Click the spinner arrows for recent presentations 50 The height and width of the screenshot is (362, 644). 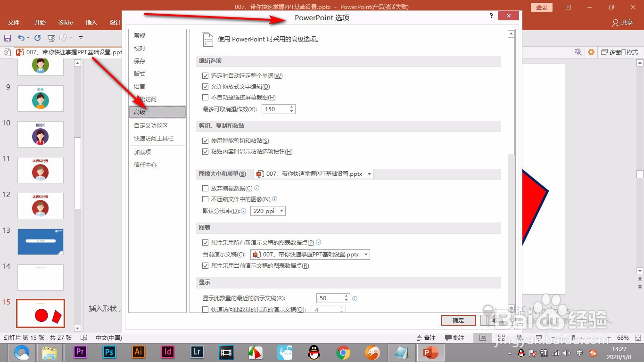click(347, 298)
